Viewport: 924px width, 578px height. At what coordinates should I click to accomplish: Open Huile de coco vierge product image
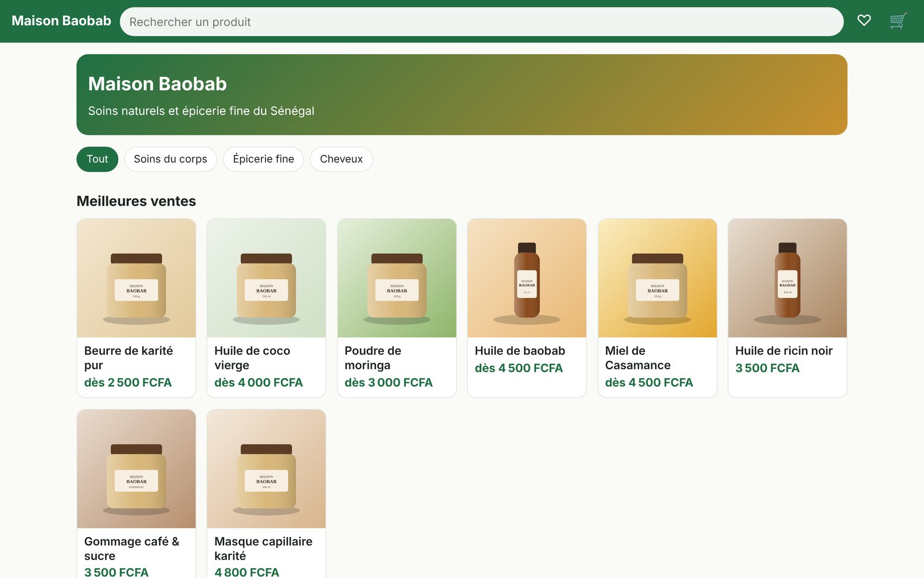pos(266,278)
